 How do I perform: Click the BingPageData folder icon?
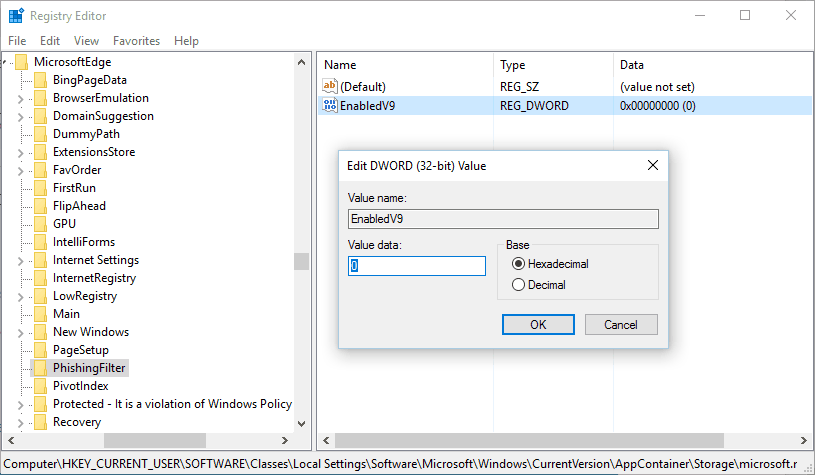tap(41, 80)
